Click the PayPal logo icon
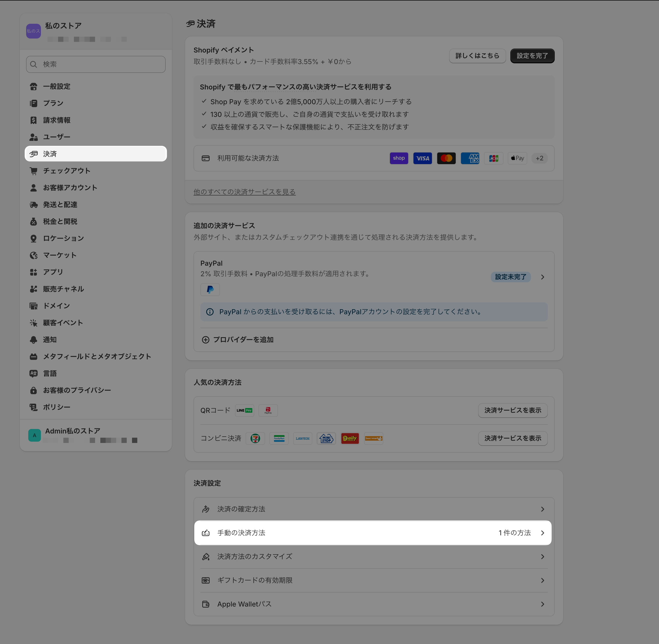The width and height of the screenshot is (659, 644). (x=210, y=289)
